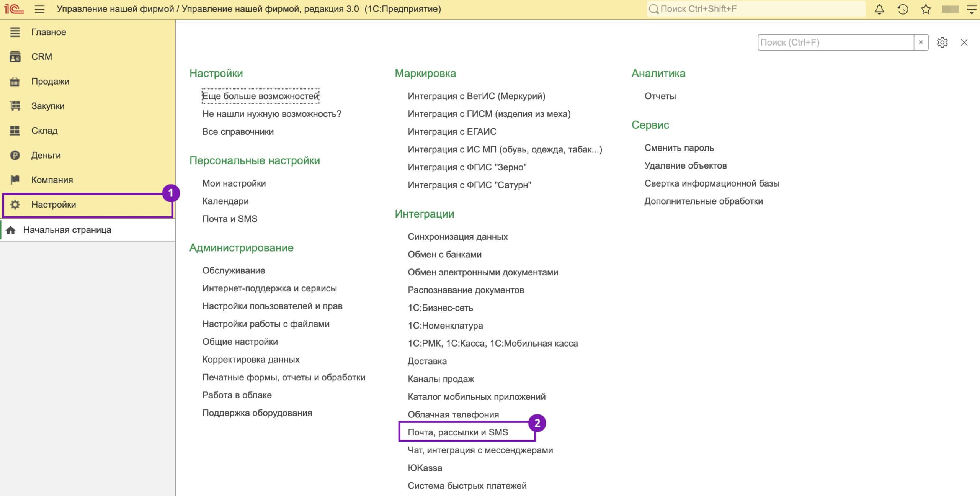Open Удаление объектов
Image resolution: width=980 pixels, height=496 pixels.
click(685, 166)
